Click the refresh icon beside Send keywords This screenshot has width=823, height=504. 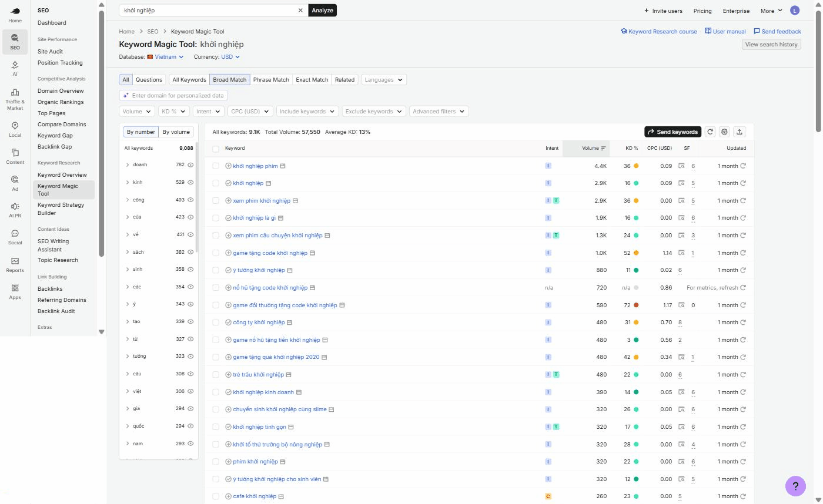(710, 132)
